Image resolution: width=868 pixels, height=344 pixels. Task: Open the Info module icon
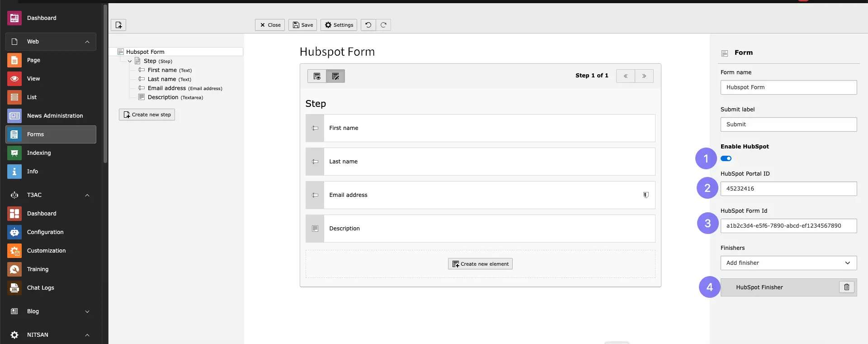(x=14, y=172)
